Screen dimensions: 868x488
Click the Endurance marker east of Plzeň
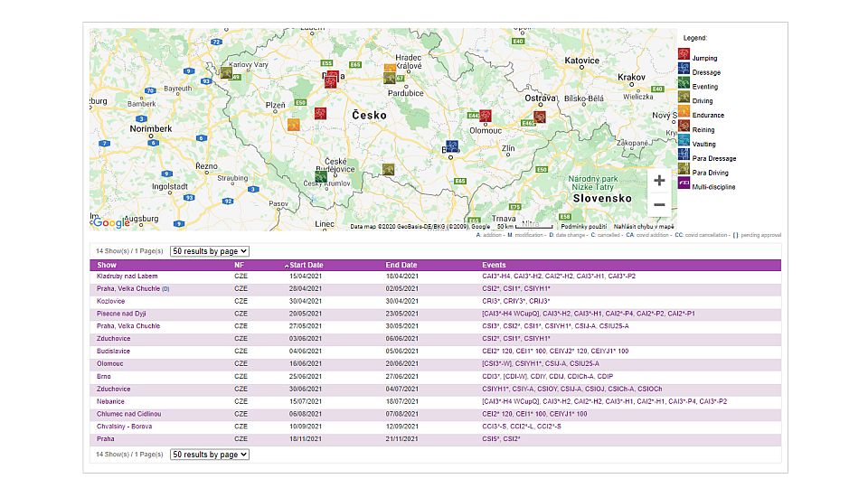[293, 125]
